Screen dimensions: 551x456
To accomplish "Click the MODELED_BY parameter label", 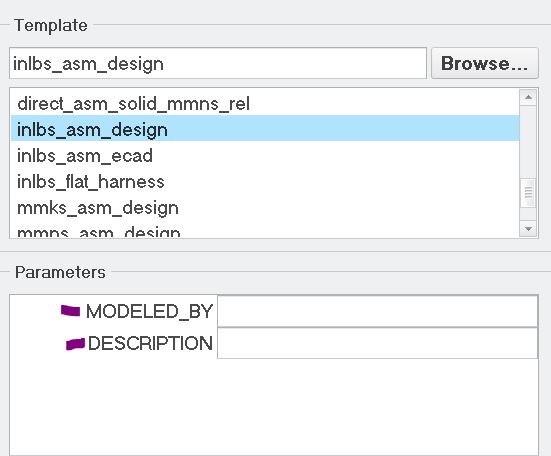I will point(149,311).
